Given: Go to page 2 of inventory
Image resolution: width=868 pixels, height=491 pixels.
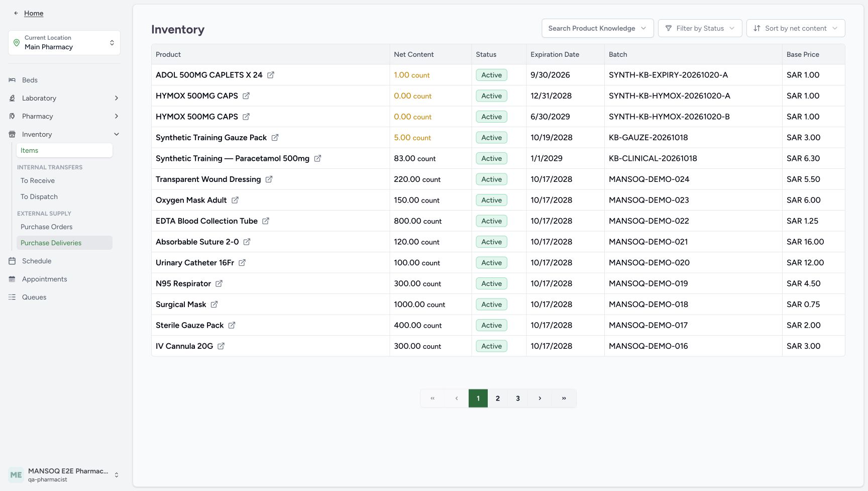Looking at the screenshot, I should click(x=498, y=399).
